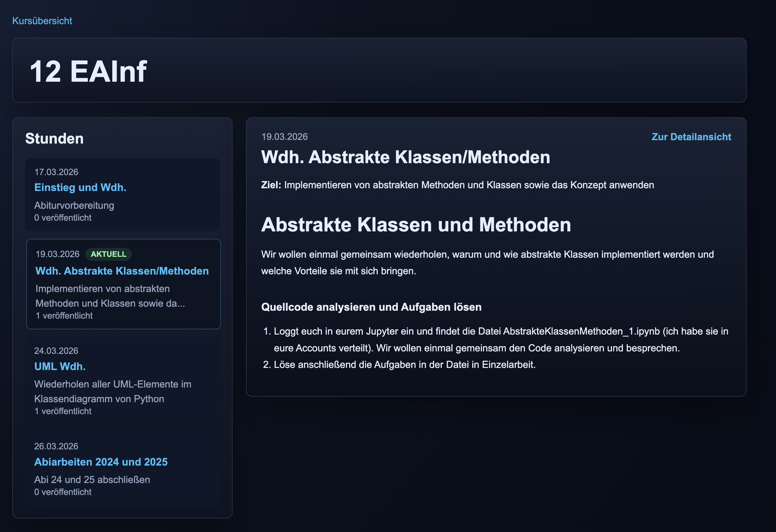Click the course title 12 EAInf
The width and height of the screenshot is (776, 532).
(88, 71)
